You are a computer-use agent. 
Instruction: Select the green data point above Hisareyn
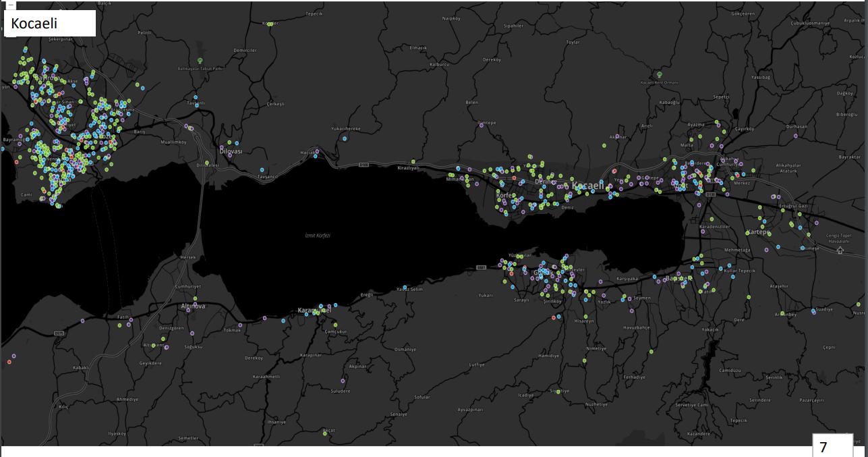pos(586,317)
